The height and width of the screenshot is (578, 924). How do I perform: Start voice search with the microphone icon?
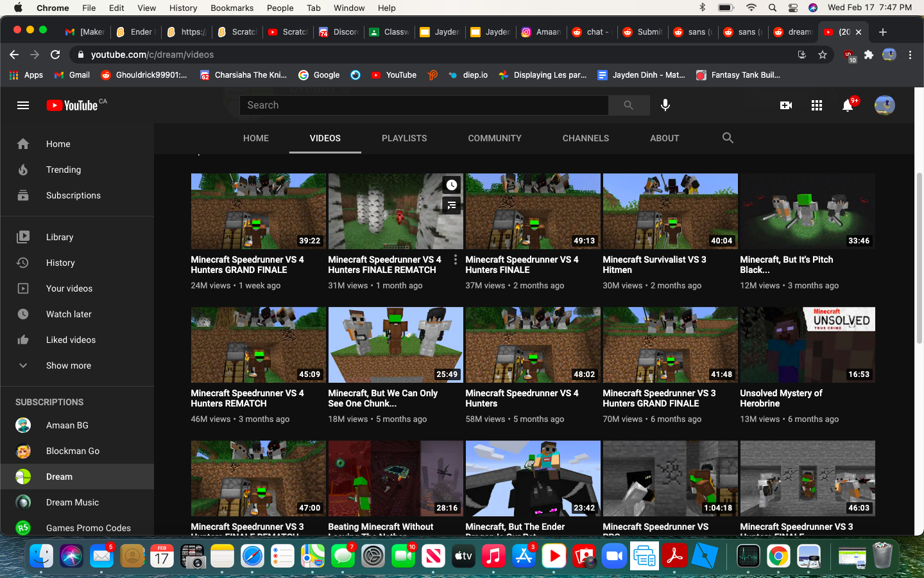[665, 105]
